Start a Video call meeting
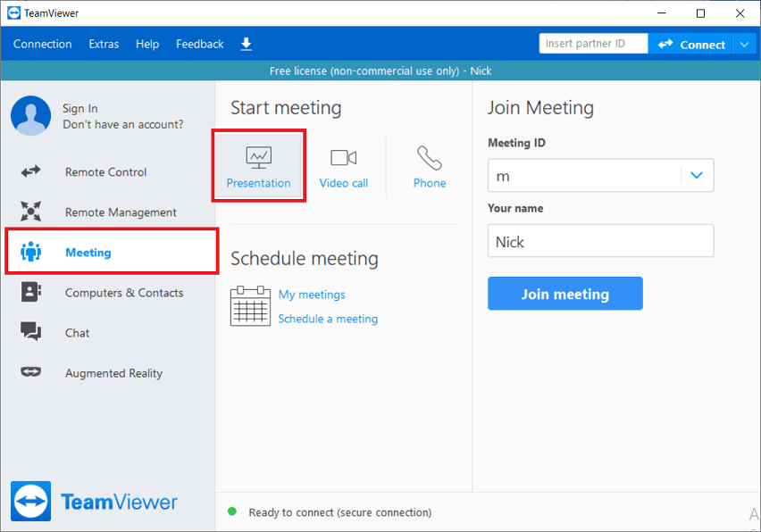 coord(344,166)
